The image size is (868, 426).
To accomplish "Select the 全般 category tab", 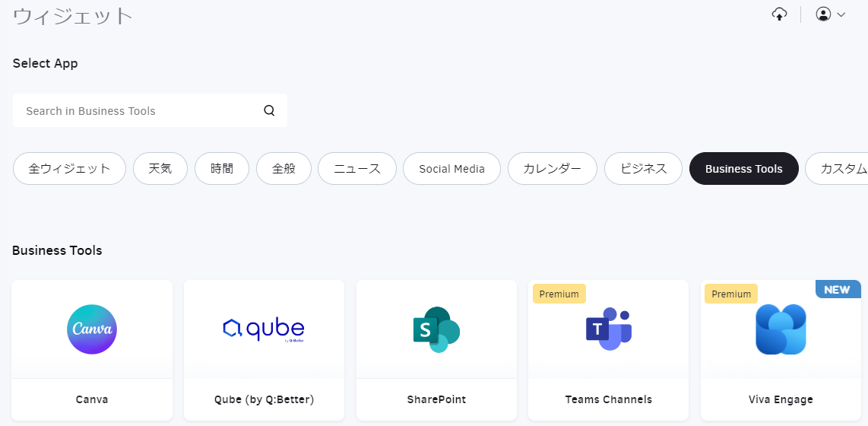I will pyautogui.click(x=284, y=168).
